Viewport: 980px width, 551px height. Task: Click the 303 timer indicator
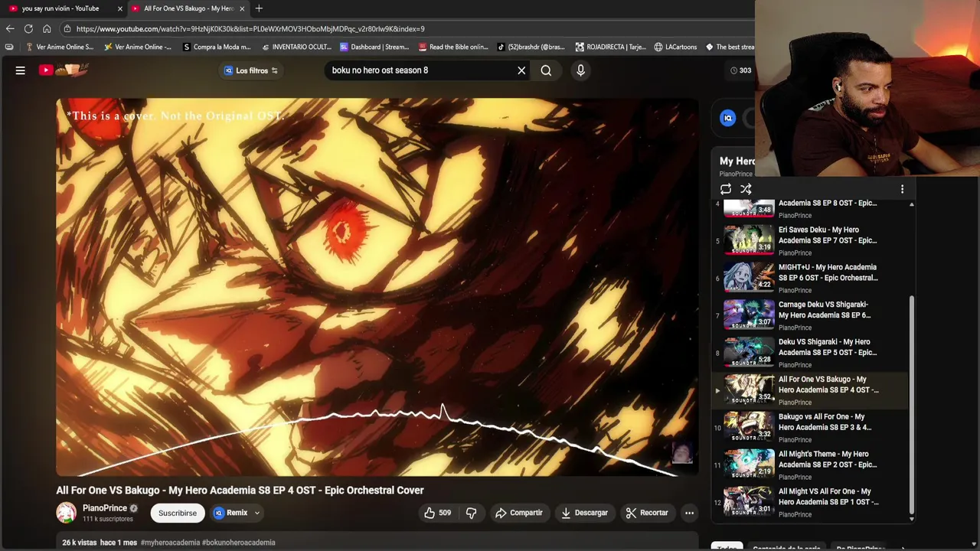[x=740, y=70]
